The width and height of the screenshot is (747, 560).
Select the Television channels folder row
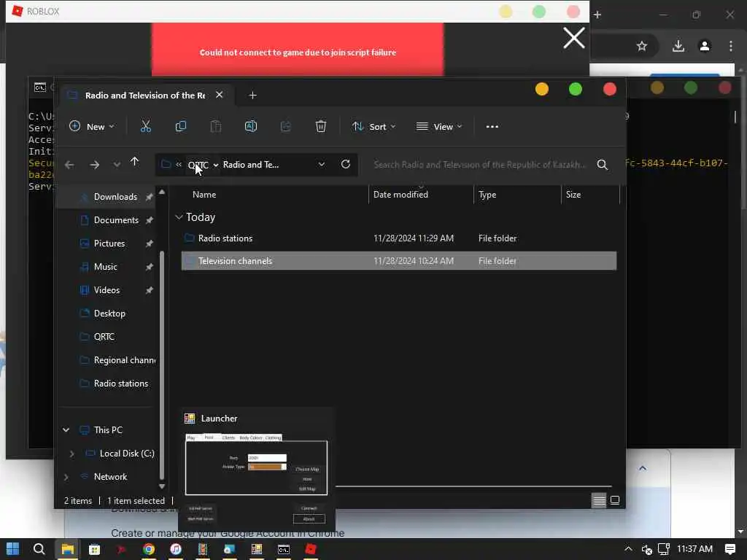(x=399, y=261)
